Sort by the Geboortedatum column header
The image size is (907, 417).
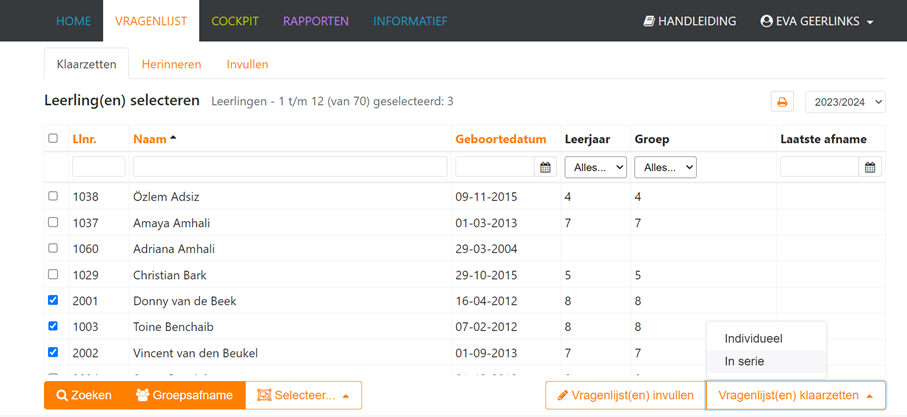click(501, 139)
